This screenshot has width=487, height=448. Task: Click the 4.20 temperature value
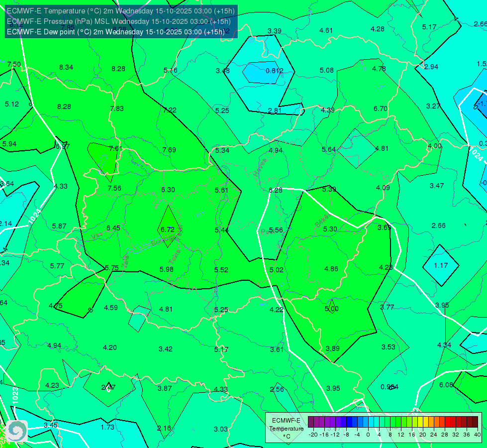[110, 347]
